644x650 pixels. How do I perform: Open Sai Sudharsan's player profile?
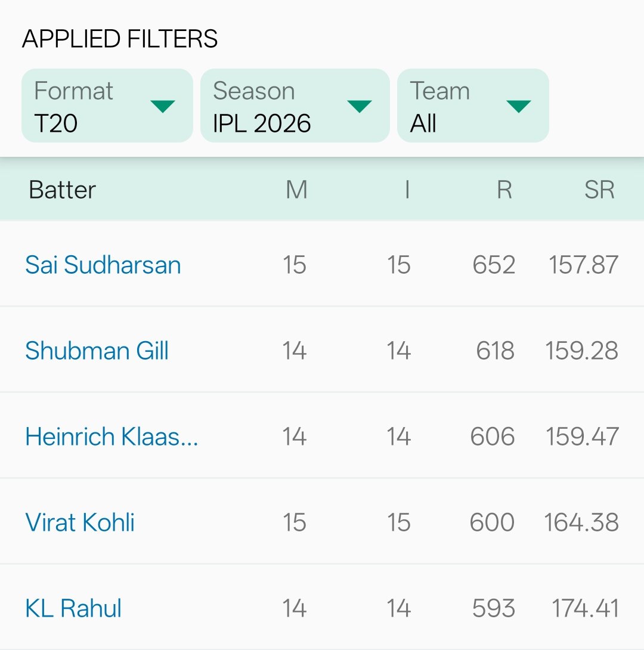pyautogui.click(x=103, y=265)
